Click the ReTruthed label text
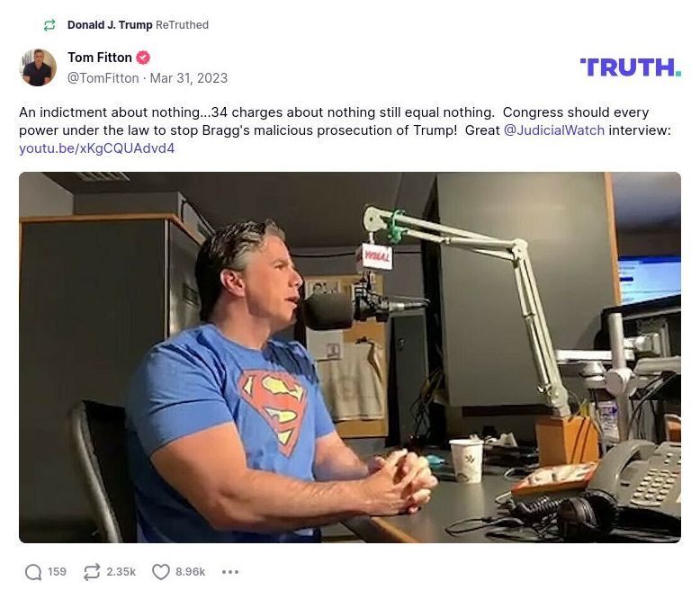Viewport: 700px width, 599px height. pos(182,25)
